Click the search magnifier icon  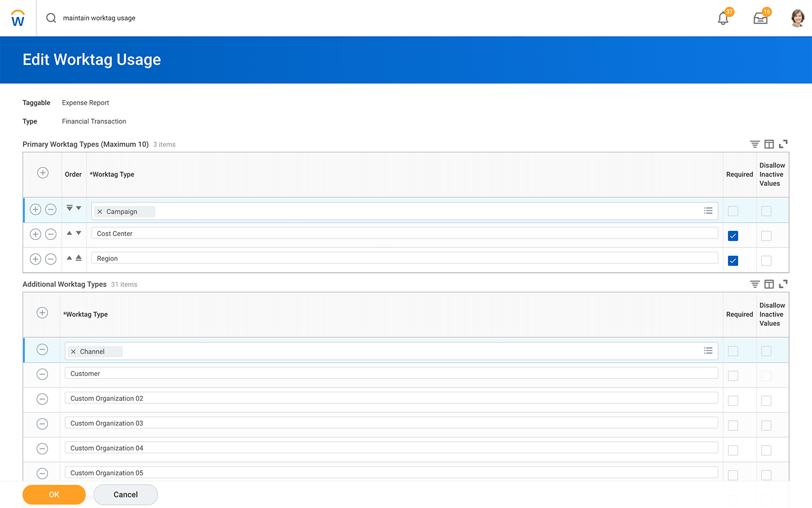(x=51, y=18)
